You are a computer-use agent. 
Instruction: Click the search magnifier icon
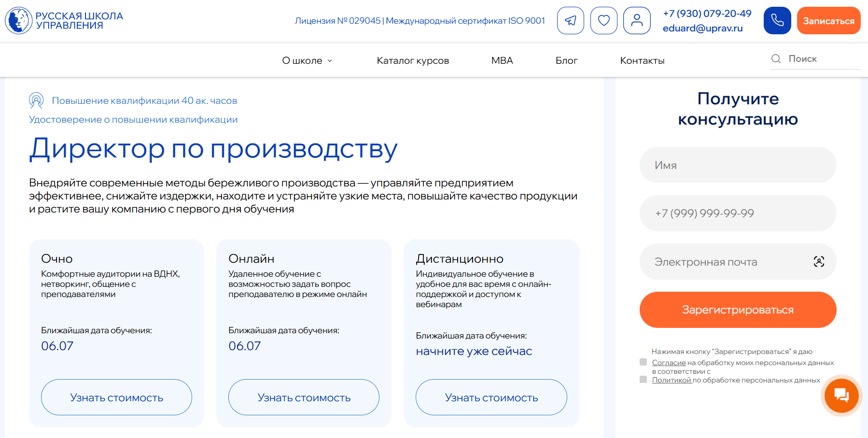776,58
